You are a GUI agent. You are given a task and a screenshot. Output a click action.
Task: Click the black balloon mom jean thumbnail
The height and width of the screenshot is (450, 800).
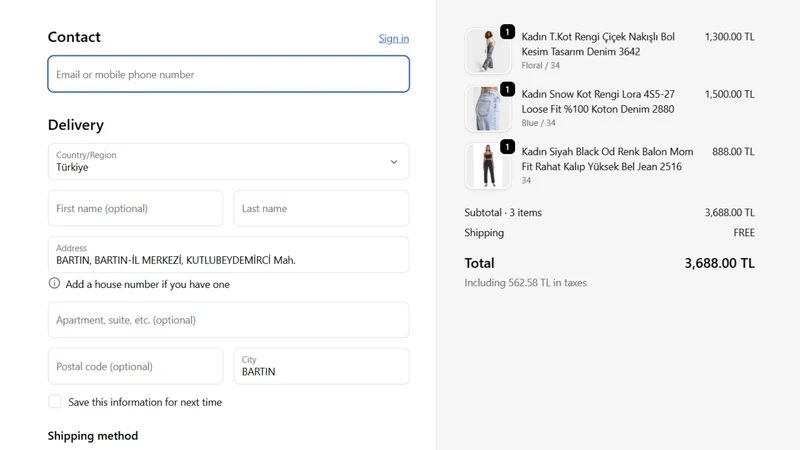488,166
